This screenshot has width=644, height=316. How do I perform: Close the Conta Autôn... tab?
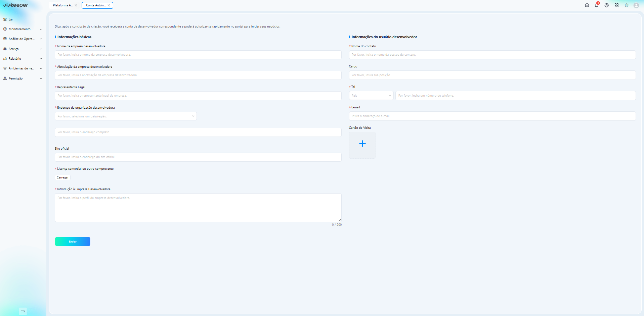click(109, 5)
